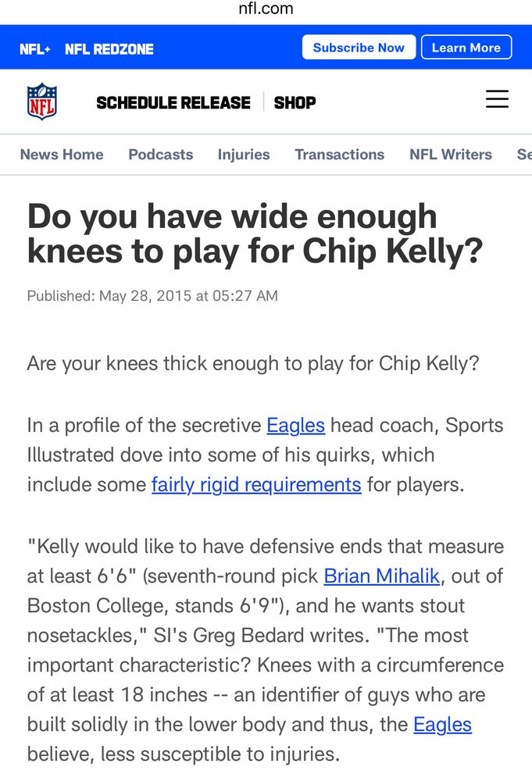Open the Injuries tab
The height and width of the screenshot is (781, 532).
[244, 155]
